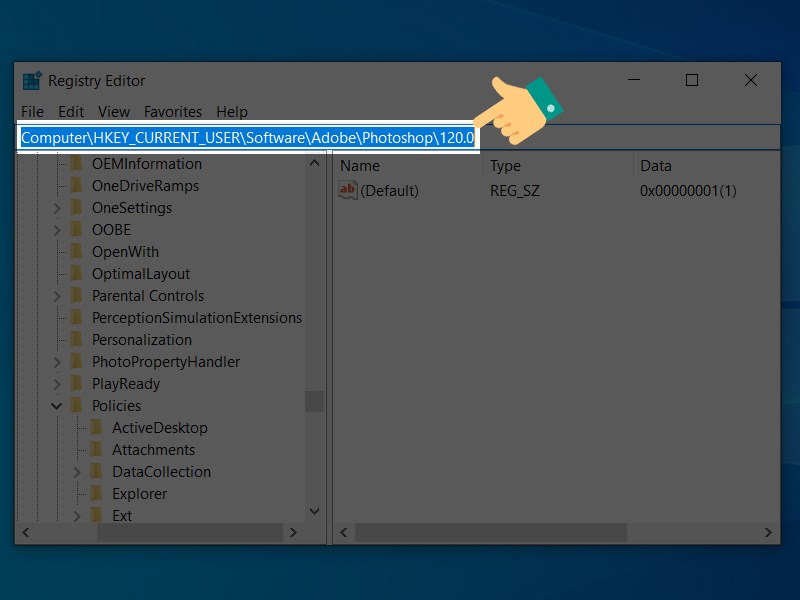Click the REG_SZ type cell
Image resolution: width=800 pixels, height=600 pixels.
pos(515,191)
